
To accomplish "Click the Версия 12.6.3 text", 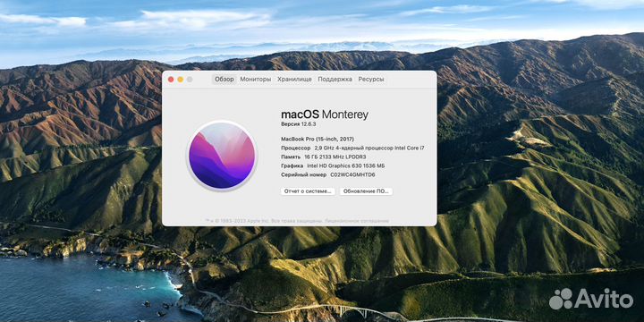I will point(299,123).
